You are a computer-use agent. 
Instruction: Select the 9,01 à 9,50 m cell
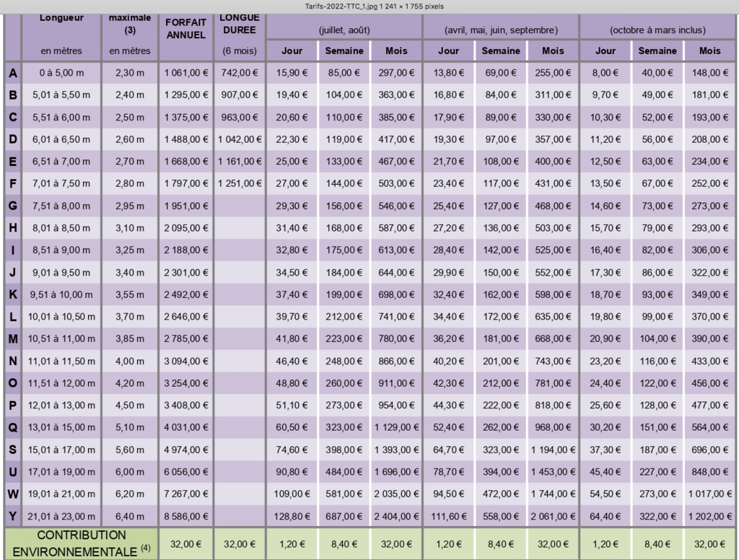(61, 273)
